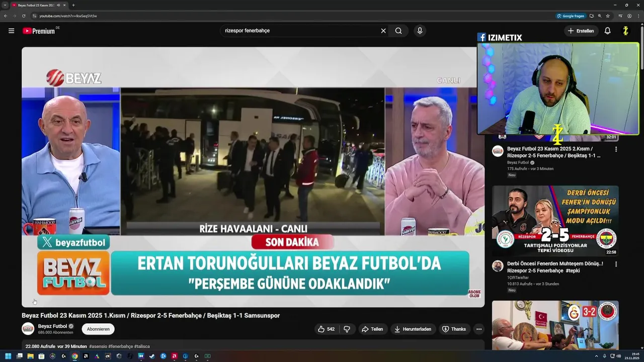Show hidden tray icons chevron
The width and height of the screenshot is (644, 362).
coord(597,356)
